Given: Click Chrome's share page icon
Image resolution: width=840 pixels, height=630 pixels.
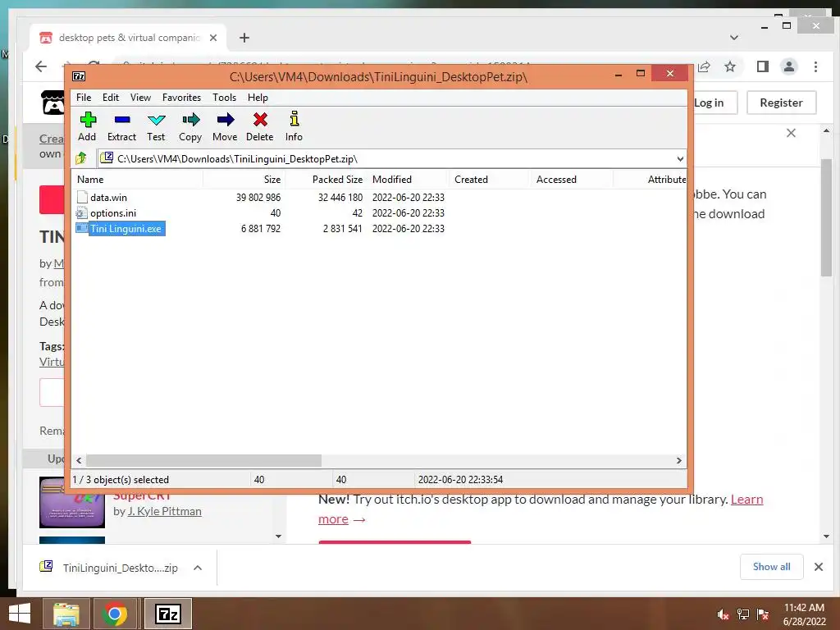Looking at the screenshot, I should (x=704, y=66).
